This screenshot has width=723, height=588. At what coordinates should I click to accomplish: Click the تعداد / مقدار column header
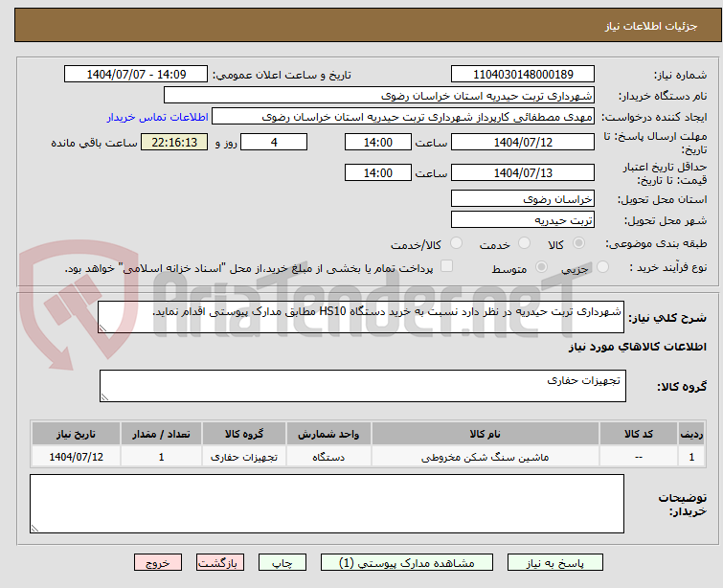pos(161,434)
